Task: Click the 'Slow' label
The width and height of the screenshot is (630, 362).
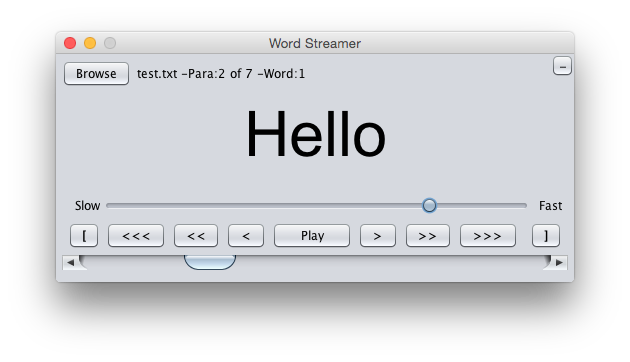Action: [87, 206]
